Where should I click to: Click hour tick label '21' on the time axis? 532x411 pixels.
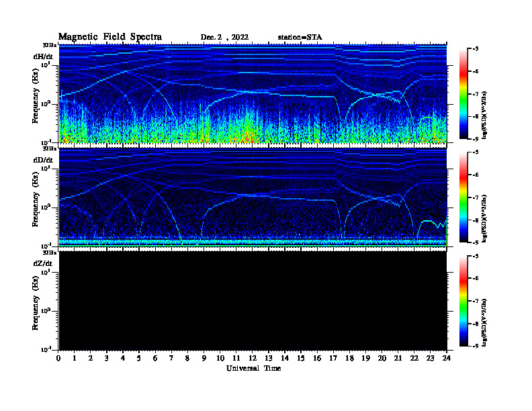pyautogui.click(x=398, y=359)
